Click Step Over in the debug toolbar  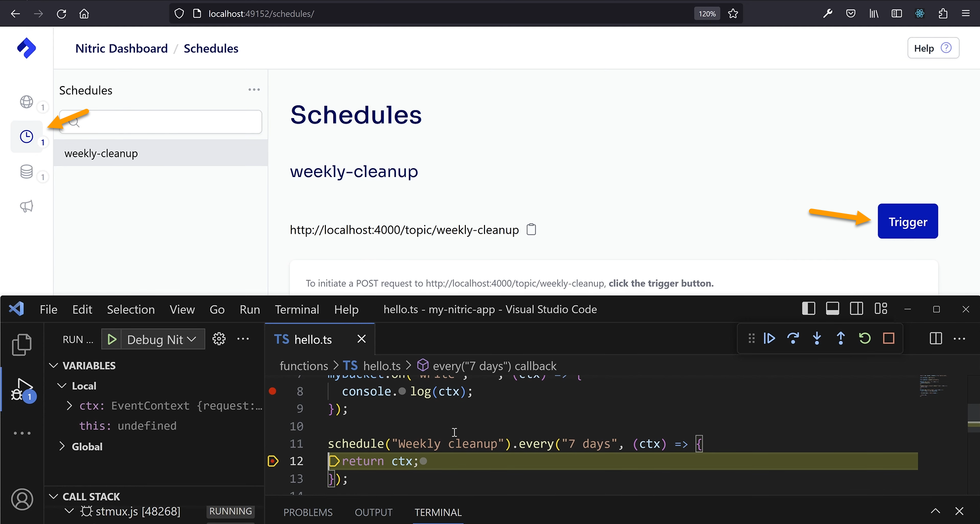(793, 339)
